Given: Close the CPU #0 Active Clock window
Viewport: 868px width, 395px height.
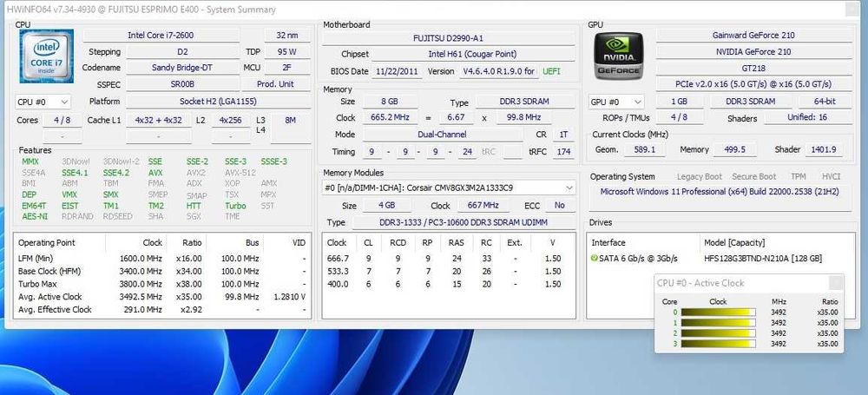Looking at the screenshot, I should [836, 283].
